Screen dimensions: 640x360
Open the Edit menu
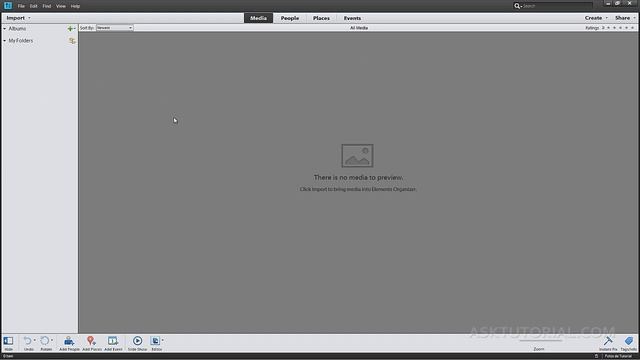(33, 6)
